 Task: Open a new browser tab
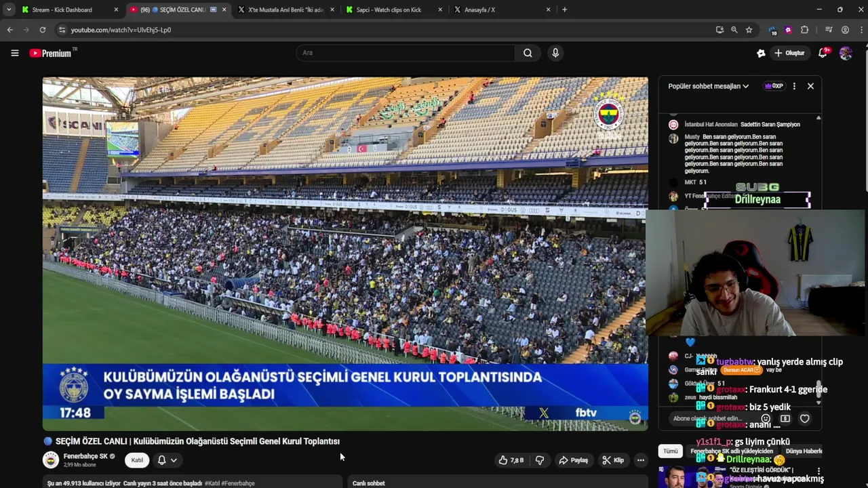564,9
